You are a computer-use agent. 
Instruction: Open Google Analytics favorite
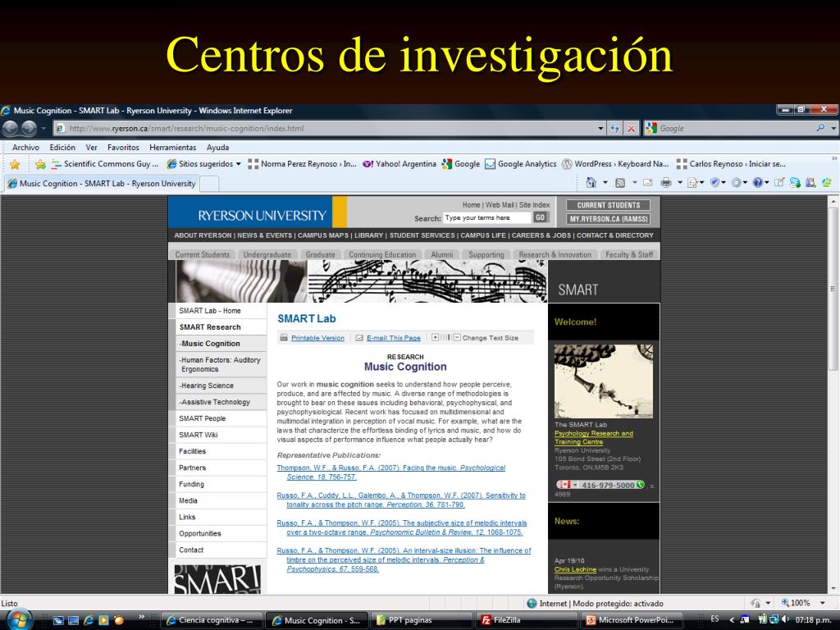coord(521,164)
